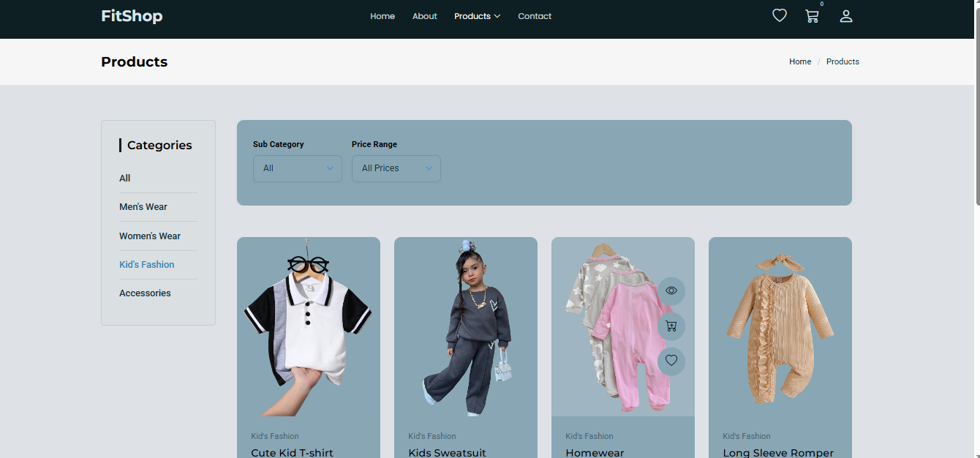The width and height of the screenshot is (980, 458).
Task: Click the user account profile icon
Action: pyautogui.click(x=846, y=16)
